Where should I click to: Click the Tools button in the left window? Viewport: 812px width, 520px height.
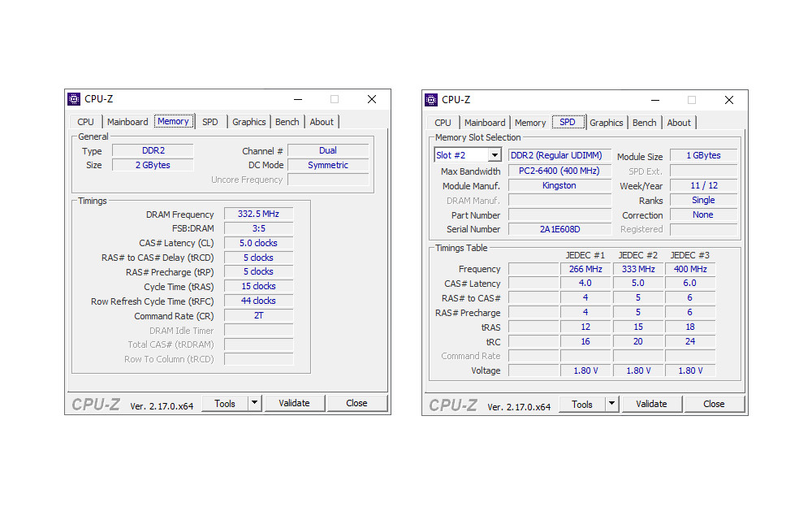[225, 403]
